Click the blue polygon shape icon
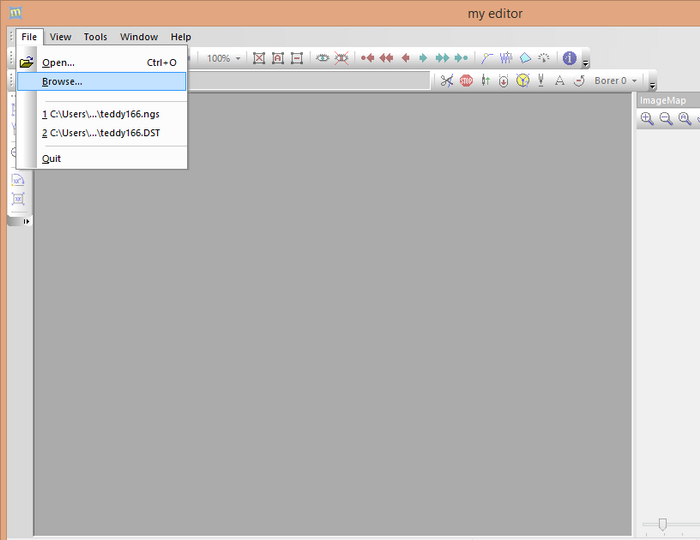The width and height of the screenshot is (700, 540). (525, 58)
